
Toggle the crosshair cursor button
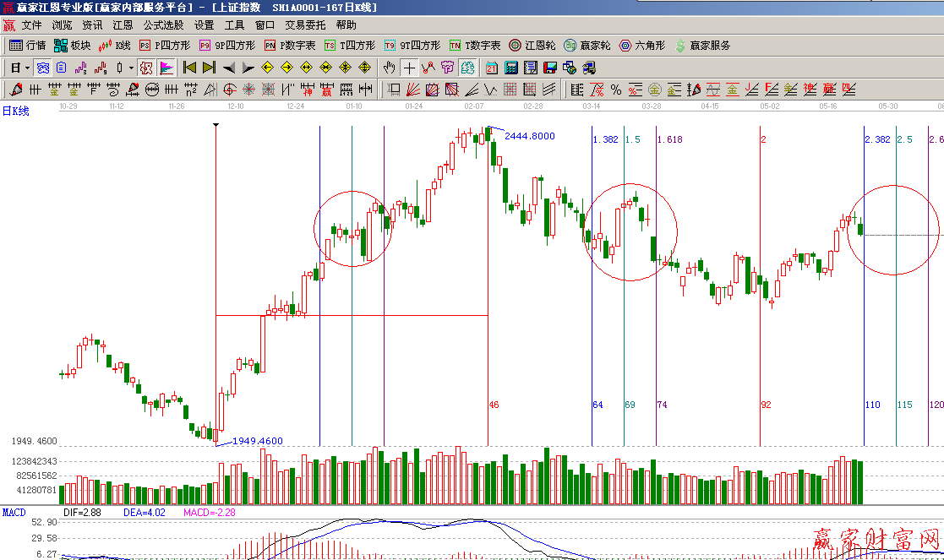(x=409, y=68)
